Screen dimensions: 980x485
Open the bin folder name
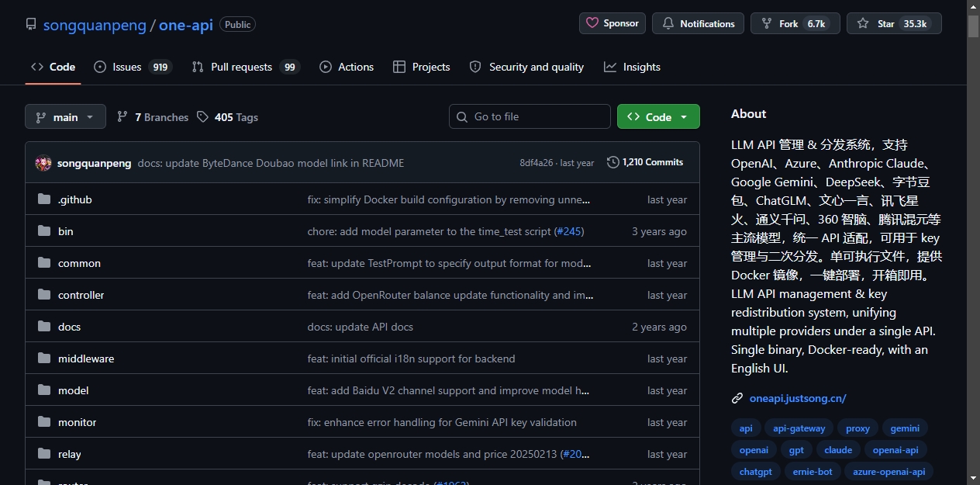(x=66, y=231)
